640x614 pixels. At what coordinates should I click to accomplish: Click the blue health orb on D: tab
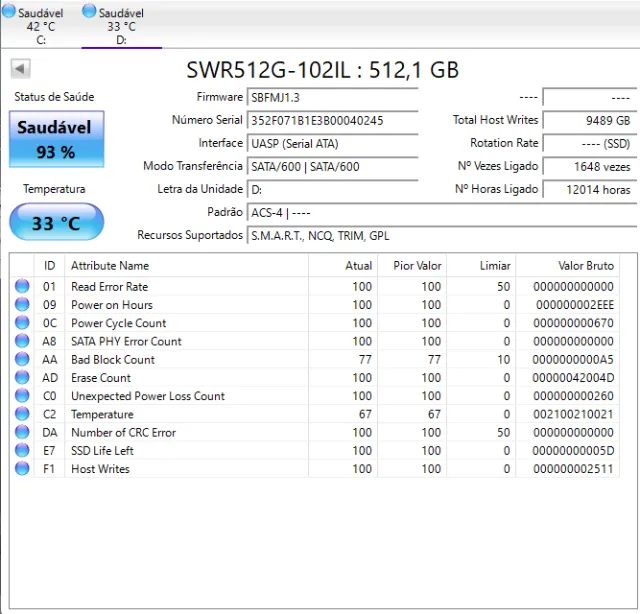[x=89, y=11]
